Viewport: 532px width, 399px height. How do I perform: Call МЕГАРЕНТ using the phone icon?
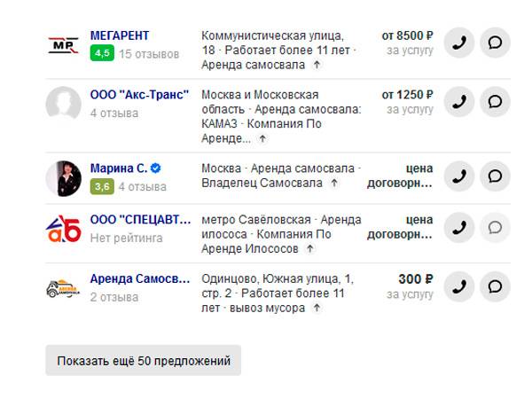458,42
